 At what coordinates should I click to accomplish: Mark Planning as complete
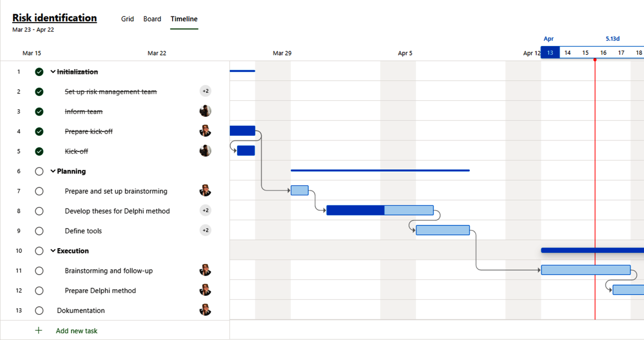39,171
